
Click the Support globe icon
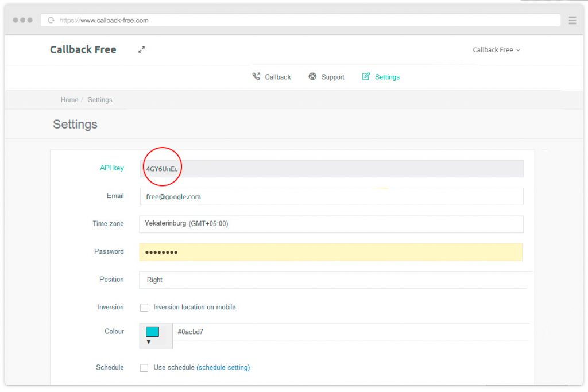[x=312, y=76]
